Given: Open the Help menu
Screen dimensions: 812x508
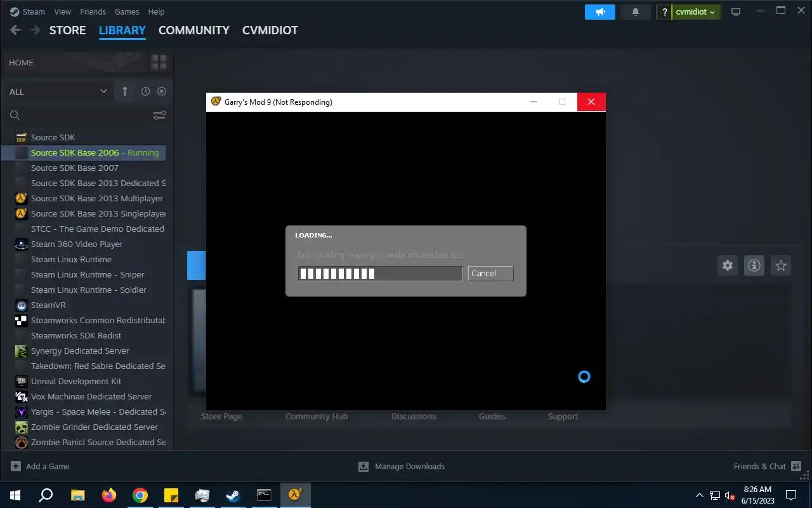Looking at the screenshot, I should tap(156, 11).
